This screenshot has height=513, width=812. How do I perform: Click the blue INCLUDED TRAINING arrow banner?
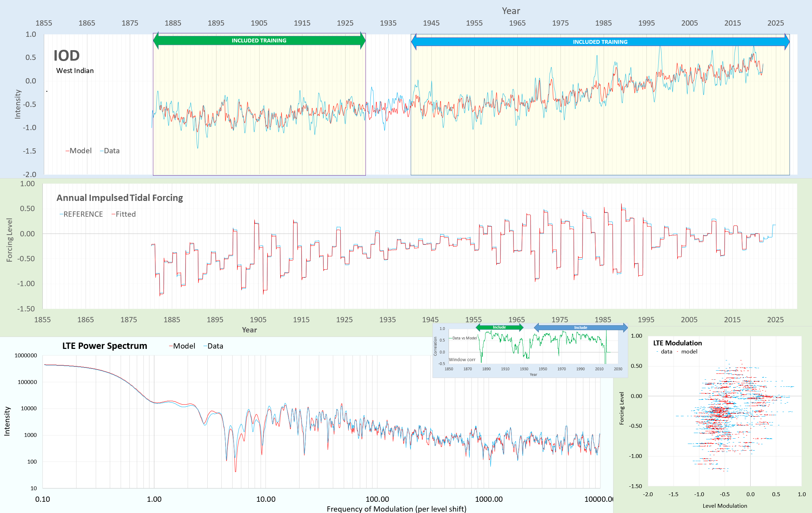click(600, 42)
